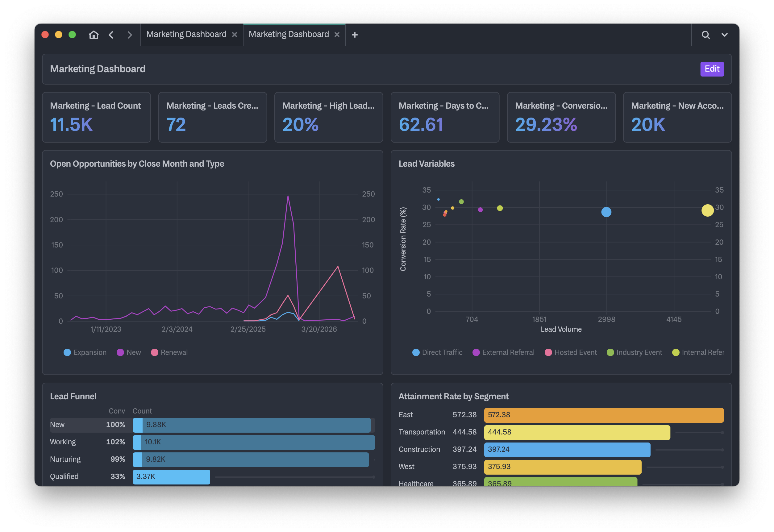The height and width of the screenshot is (532, 774).
Task: Select the second Marketing Dashboard tab
Action: click(x=288, y=34)
